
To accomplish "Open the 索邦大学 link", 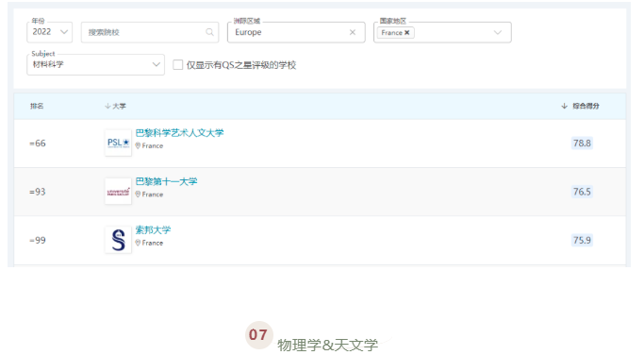I will coord(153,230).
